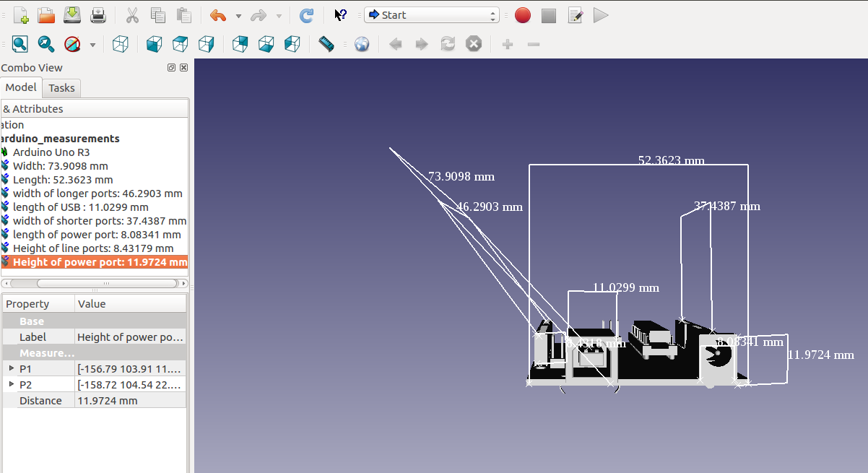This screenshot has width=868, height=473.
Task: Open the redo history dropdown arrow
Action: (x=279, y=15)
